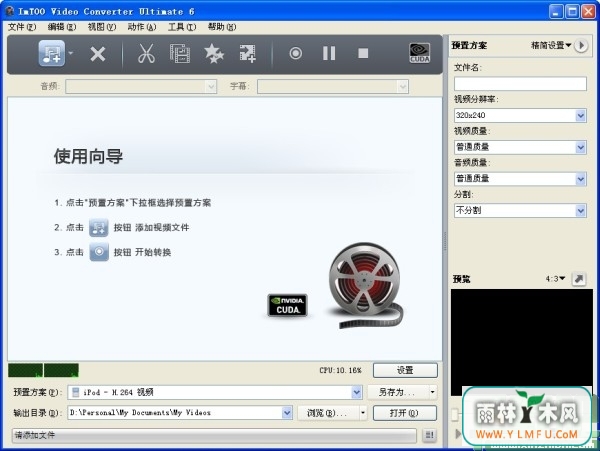Click the Effects stars icon
The image size is (600, 451).
coord(214,53)
